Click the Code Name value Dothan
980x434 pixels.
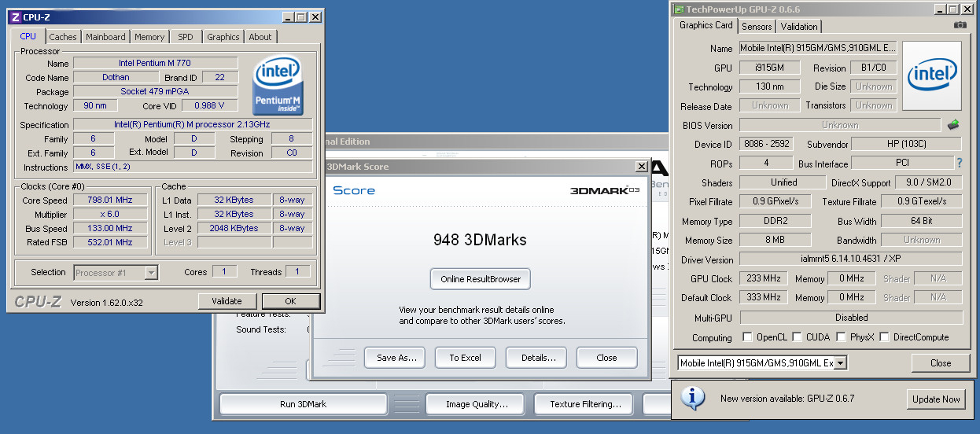116,77
